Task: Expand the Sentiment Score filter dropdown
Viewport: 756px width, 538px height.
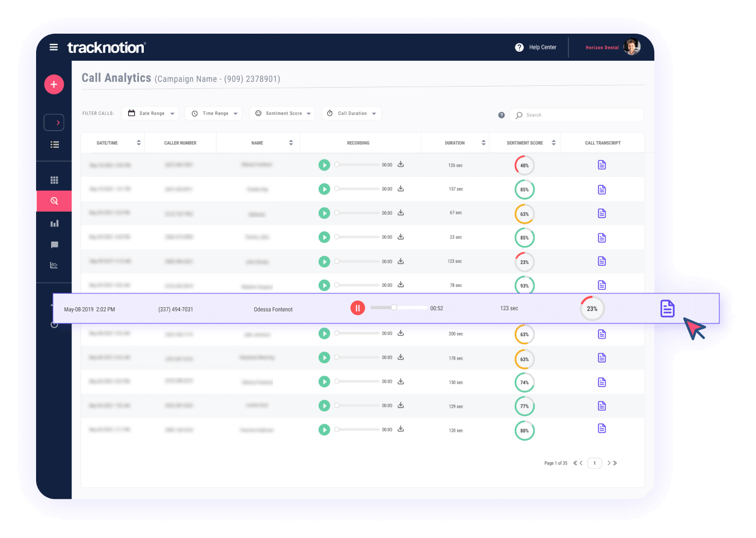Action: (x=282, y=114)
